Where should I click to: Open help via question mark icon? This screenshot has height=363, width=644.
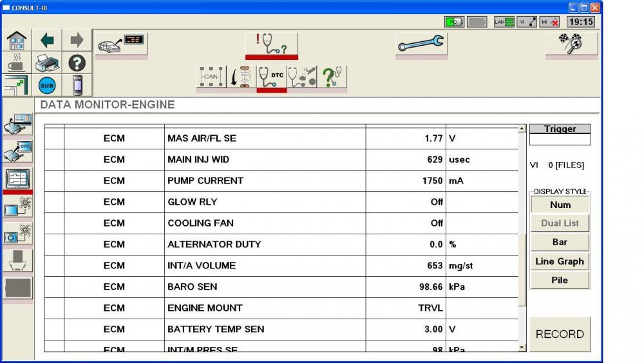pyautogui.click(x=77, y=63)
